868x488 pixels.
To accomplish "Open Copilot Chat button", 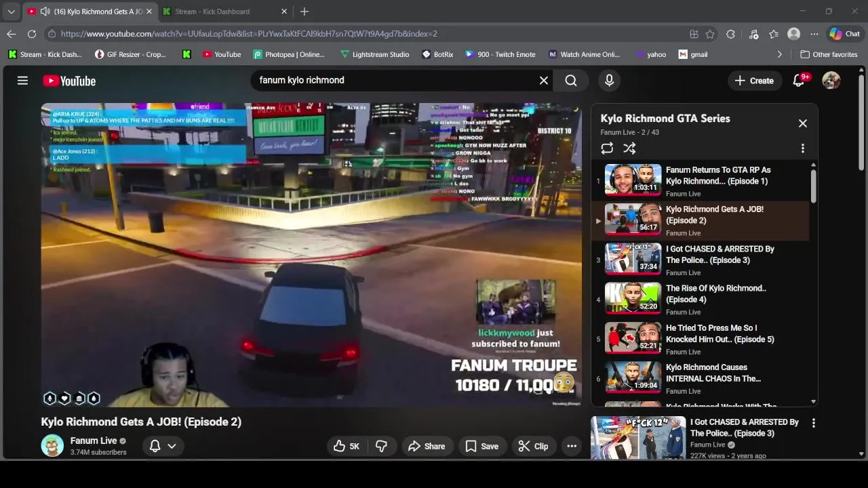I will 844,34.
